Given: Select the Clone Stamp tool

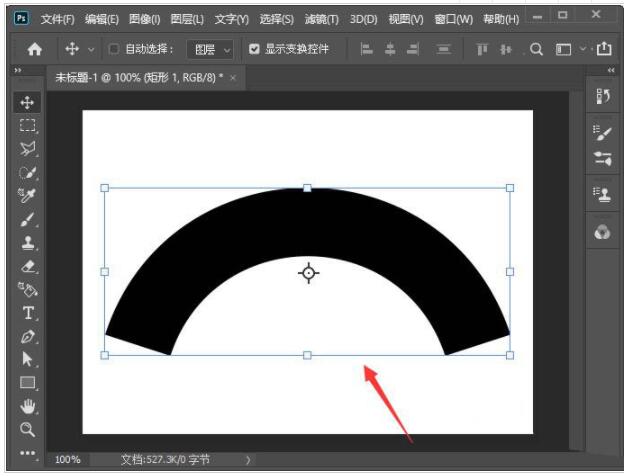Looking at the screenshot, I should (27, 242).
